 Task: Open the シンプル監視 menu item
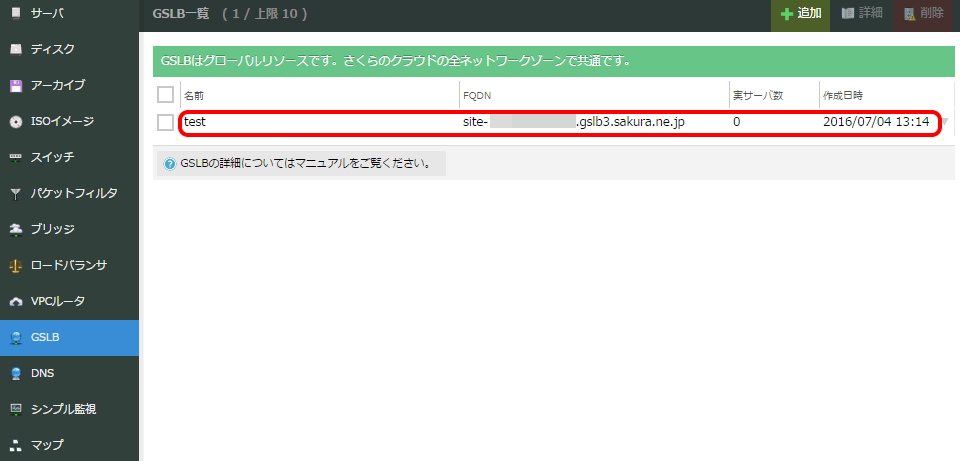pos(69,409)
